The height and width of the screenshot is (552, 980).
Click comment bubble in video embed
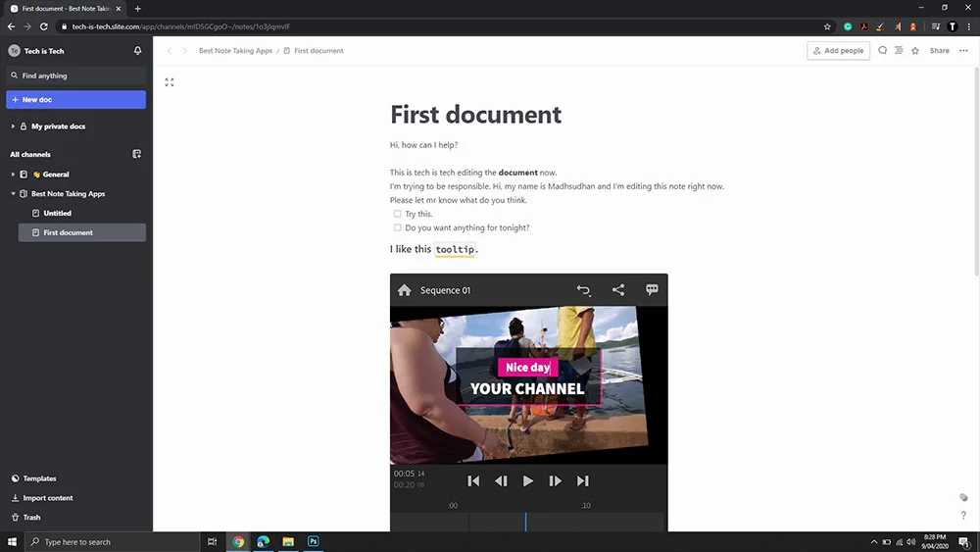point(652,289)
